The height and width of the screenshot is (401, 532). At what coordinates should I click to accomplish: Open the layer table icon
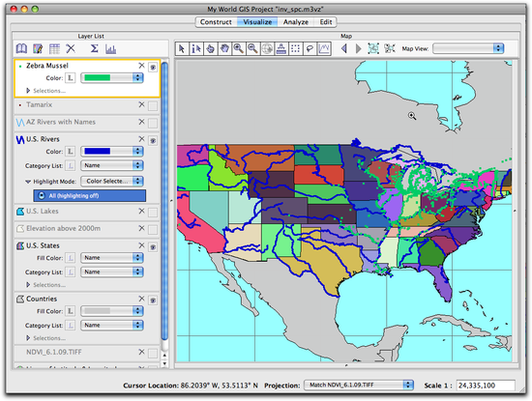pos(54,49)
